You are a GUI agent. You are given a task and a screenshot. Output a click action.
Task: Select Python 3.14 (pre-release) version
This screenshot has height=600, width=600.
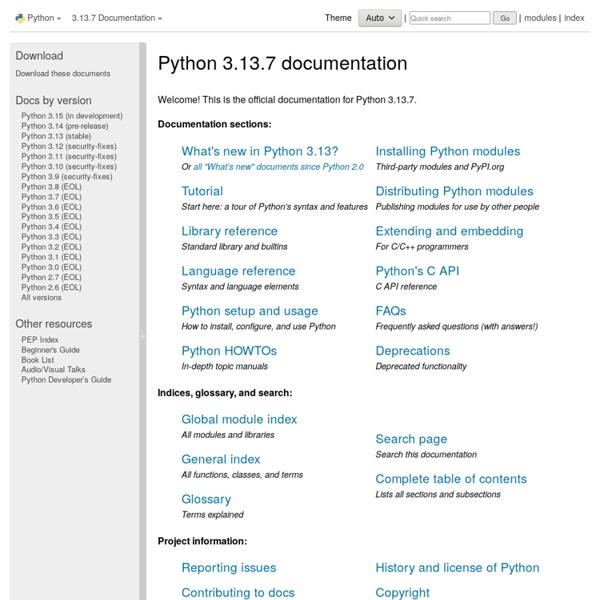(71, 126)
